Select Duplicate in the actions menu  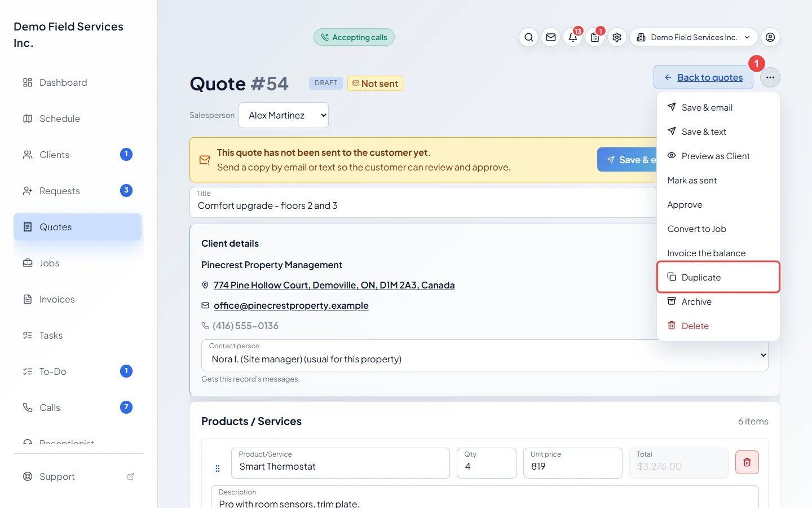pyautogui.click(x=718, y=277)
